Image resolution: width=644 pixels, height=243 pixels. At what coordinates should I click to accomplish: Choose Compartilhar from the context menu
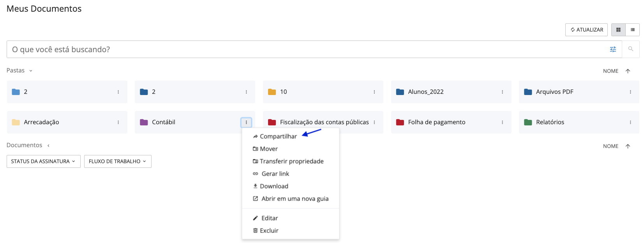click(278, 136)
